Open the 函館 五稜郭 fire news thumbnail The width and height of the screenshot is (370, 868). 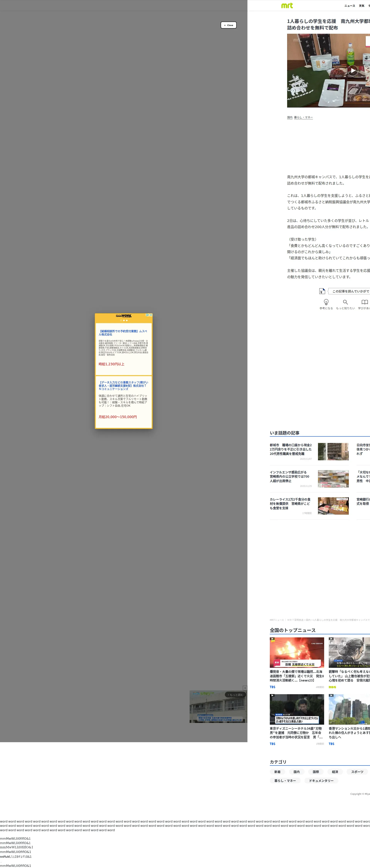tap(297, 652)
